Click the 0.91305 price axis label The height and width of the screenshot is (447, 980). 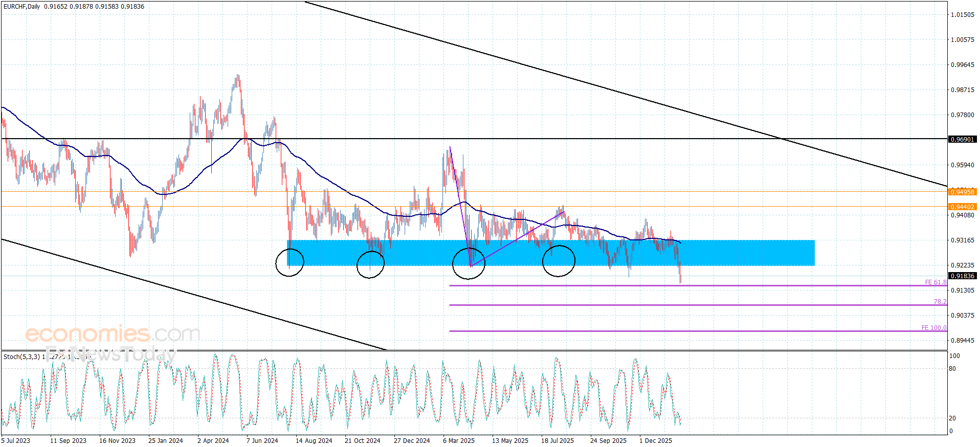coord(963,290)
